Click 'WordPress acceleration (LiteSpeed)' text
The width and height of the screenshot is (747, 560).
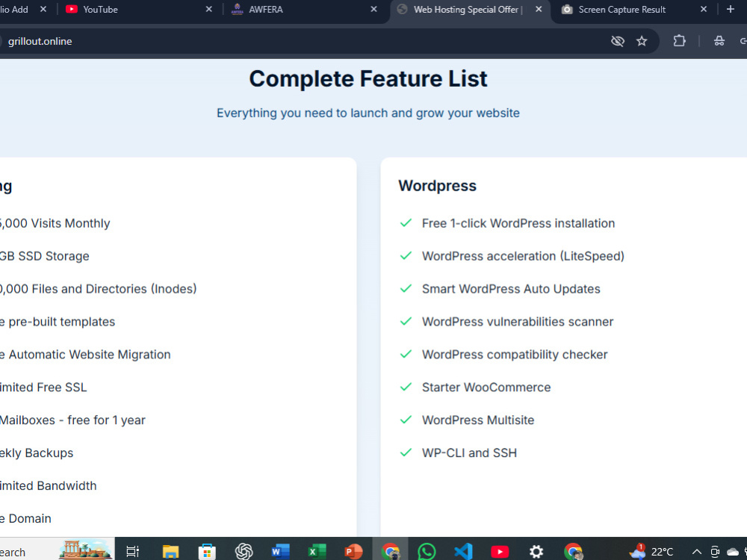click(523, 256)
